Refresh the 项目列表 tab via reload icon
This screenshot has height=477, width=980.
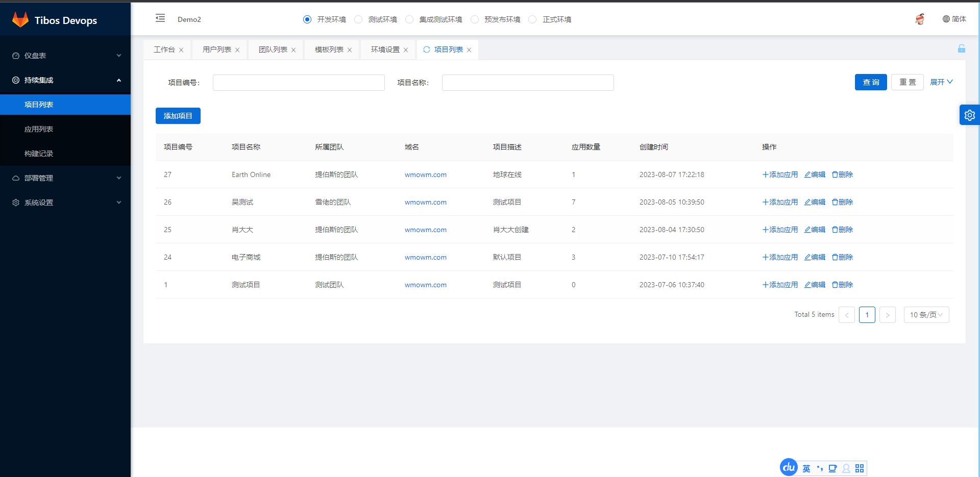tap(427, 49)
